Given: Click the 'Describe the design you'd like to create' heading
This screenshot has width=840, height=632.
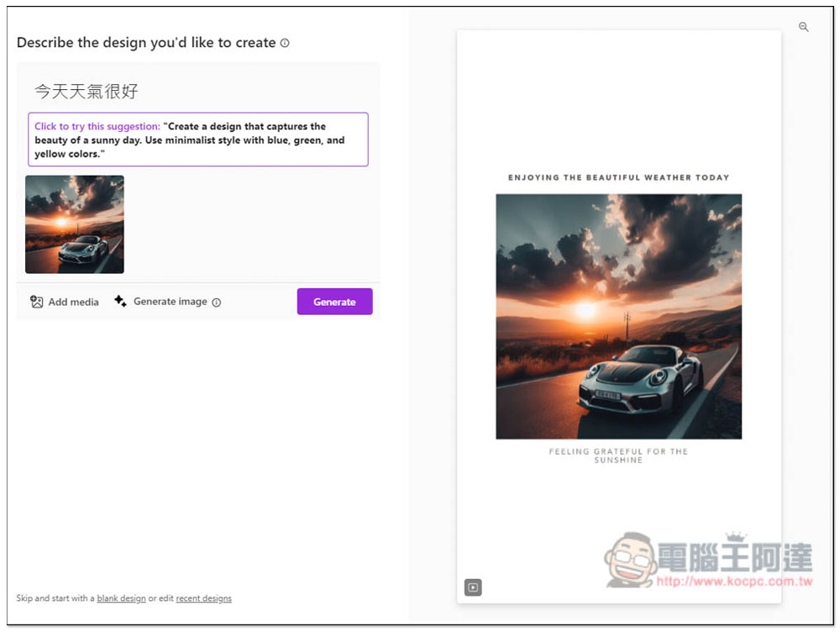Looking at the screenshot, I should (146, 42).
